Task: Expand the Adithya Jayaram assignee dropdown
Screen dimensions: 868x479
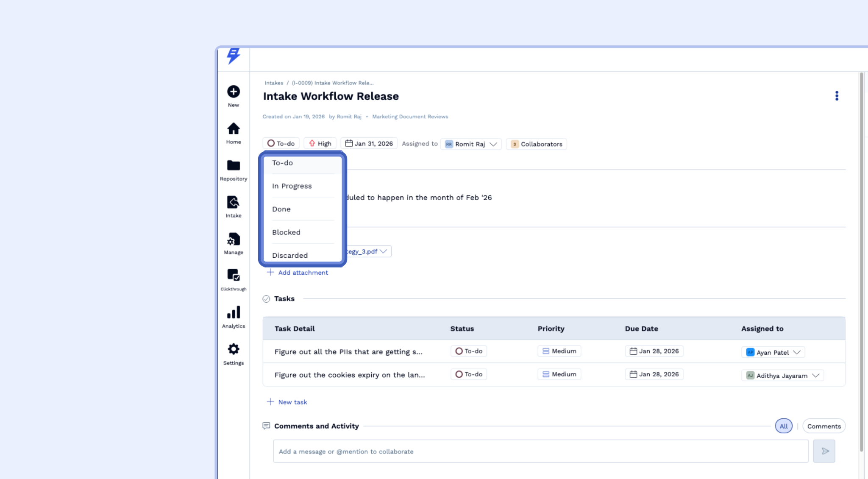Action: [815, 376]
